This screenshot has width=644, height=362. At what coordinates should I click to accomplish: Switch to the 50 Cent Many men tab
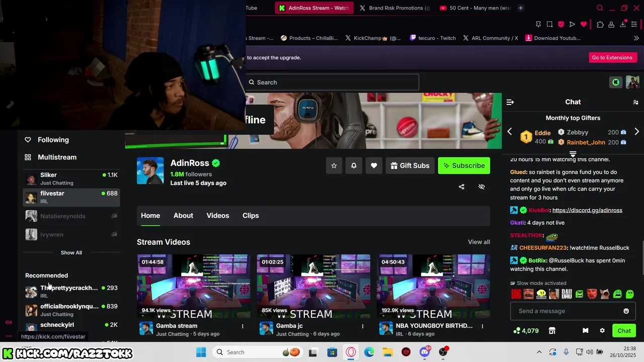pyautogui.click(x=475, y=8)
